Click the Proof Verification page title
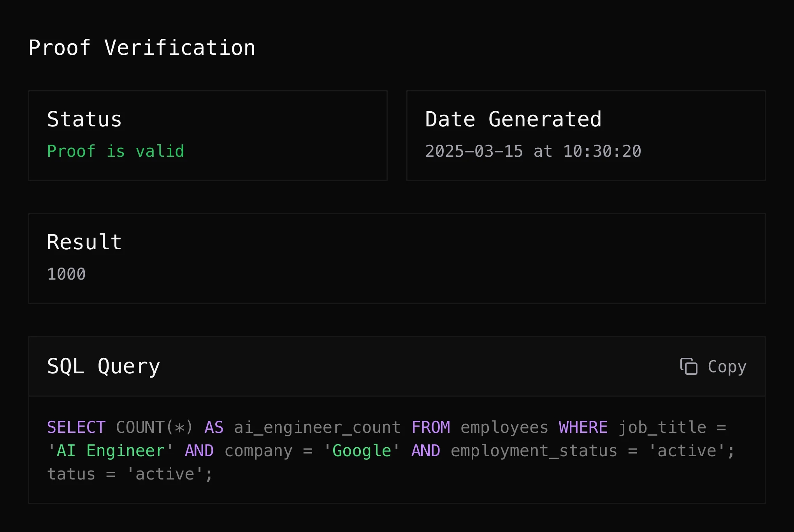This screenshot has width=794, height=532. [142, 47]
